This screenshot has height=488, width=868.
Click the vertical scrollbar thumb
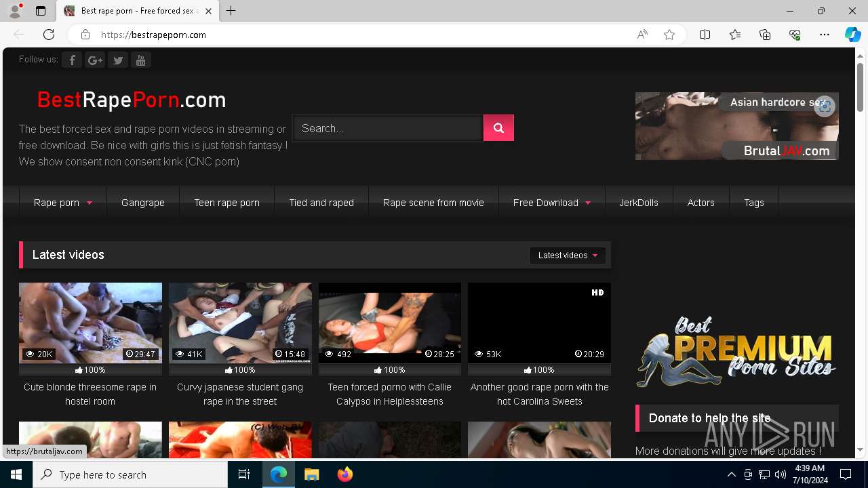[861, 87]
